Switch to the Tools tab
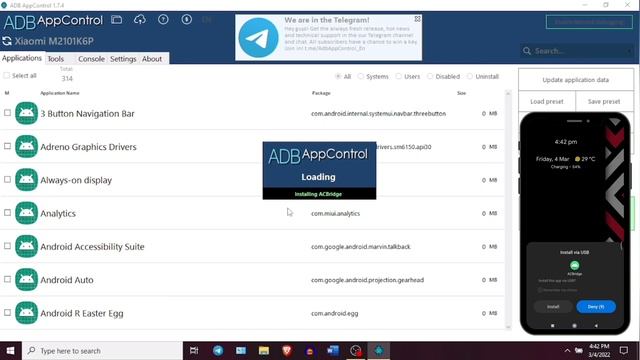 (x=56, y=59)
